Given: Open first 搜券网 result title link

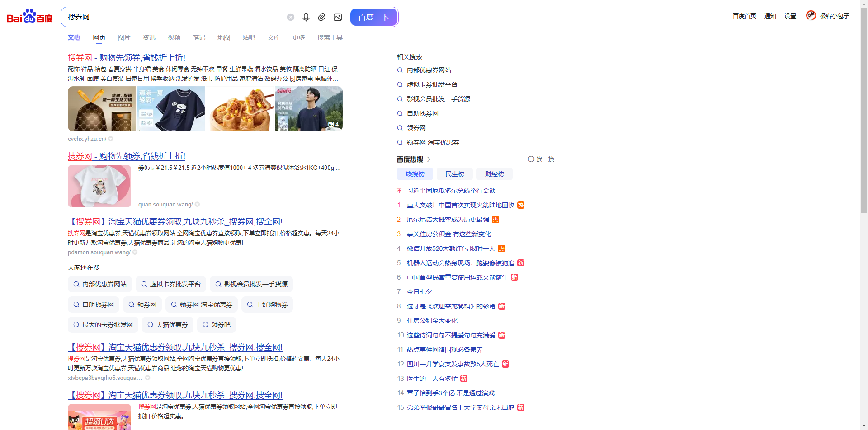Looking at the screenshot, I should [127, 58].
